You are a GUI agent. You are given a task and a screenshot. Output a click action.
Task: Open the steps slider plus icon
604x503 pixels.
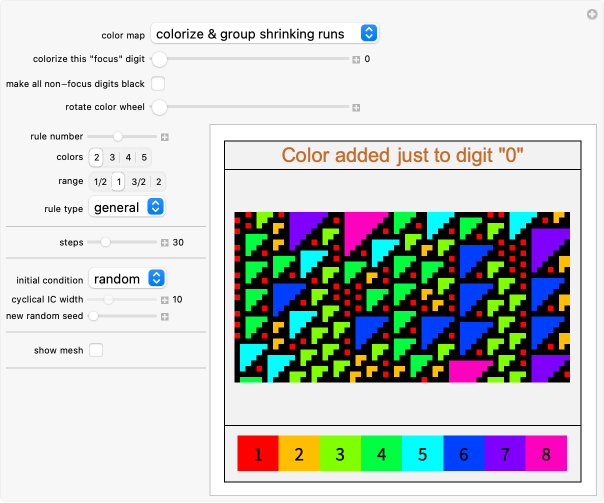(x=165, y=242)
